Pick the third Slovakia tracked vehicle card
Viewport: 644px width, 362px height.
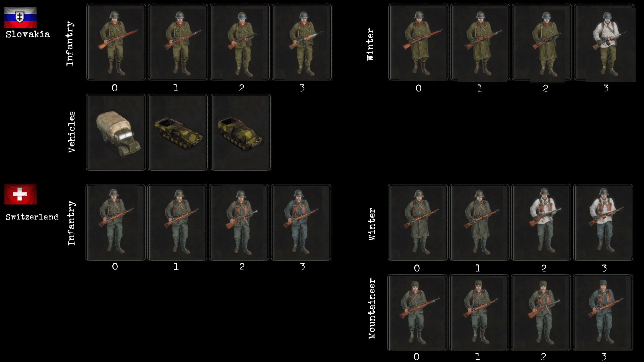pos(240,132)
